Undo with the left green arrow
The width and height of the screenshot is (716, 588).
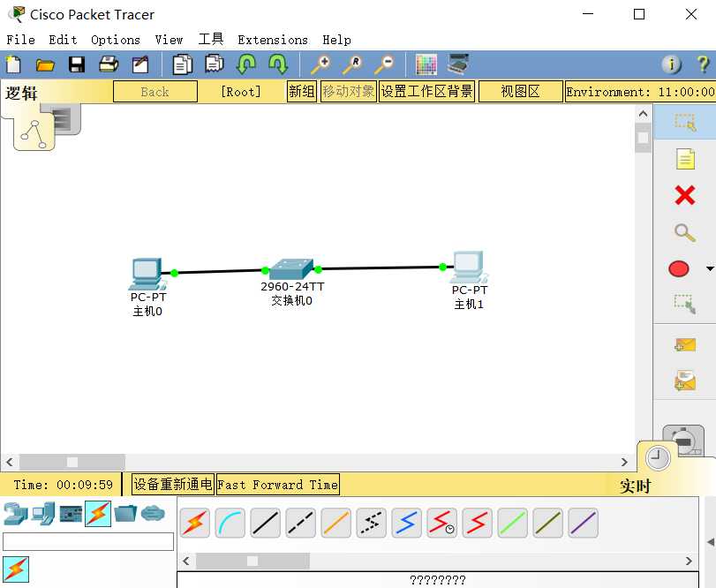tap(246, 64)
